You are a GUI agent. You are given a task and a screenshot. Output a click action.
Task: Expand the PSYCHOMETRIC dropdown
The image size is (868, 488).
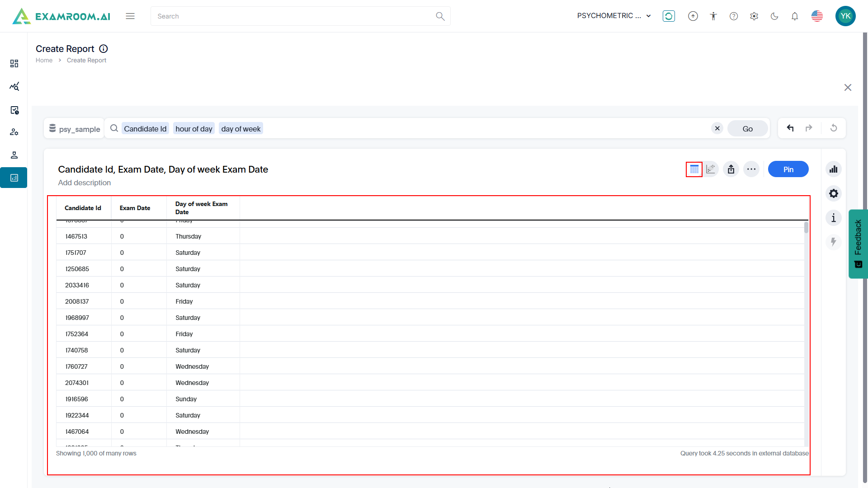coord(614,16)
